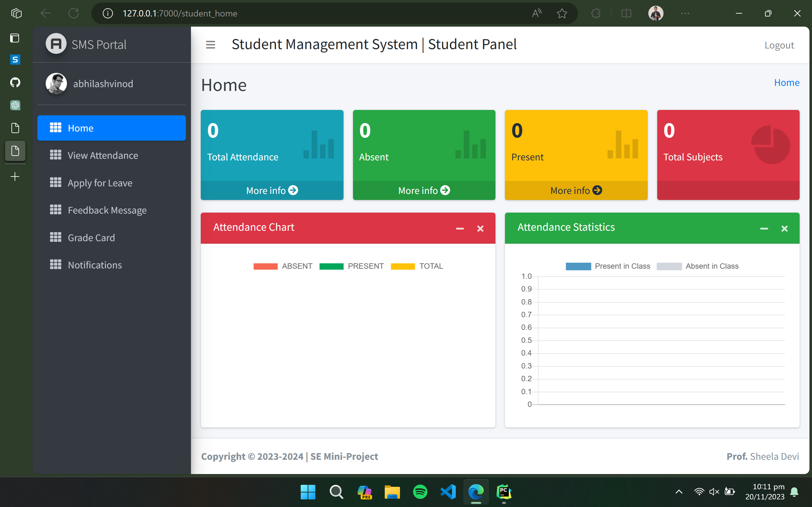Select the Home grid icon in sidebar
This screenshot has width=812, height=507.
[x=56, y=128]
